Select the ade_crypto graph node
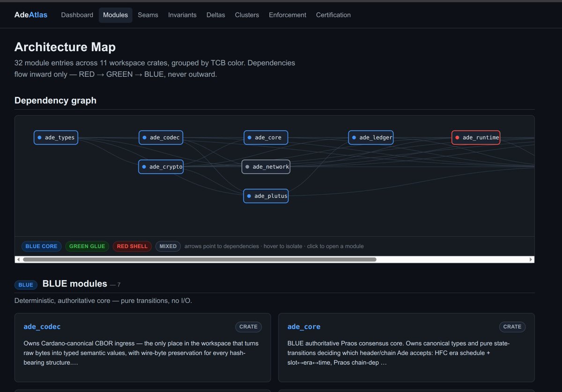562x392 pixels. (x=161, y=167)
